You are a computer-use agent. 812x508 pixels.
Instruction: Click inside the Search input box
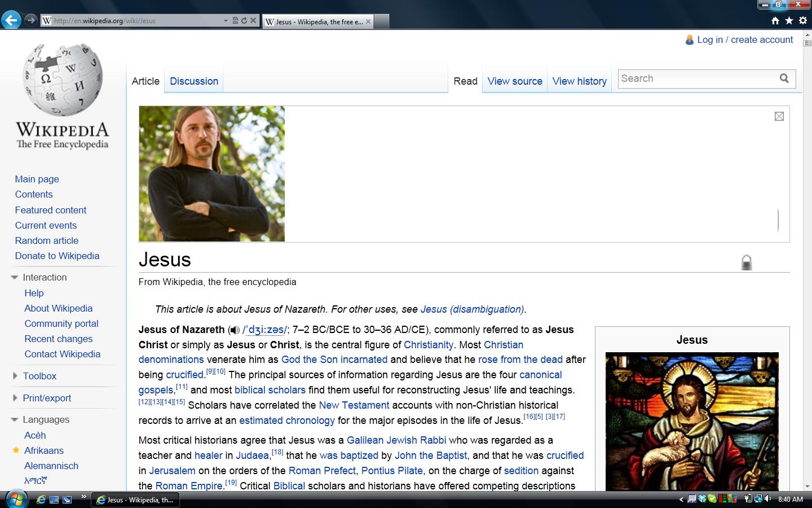pyautogui.click(x=694, y=78)
